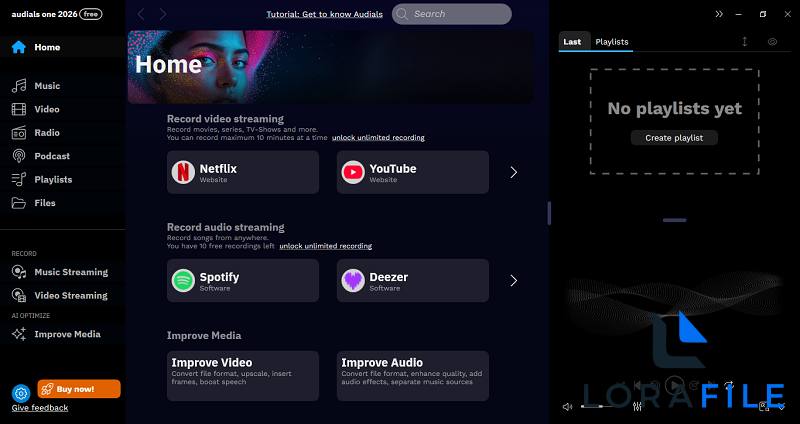
Task: Mute audio with the speaker icon
Action: (x=567, y=407)
